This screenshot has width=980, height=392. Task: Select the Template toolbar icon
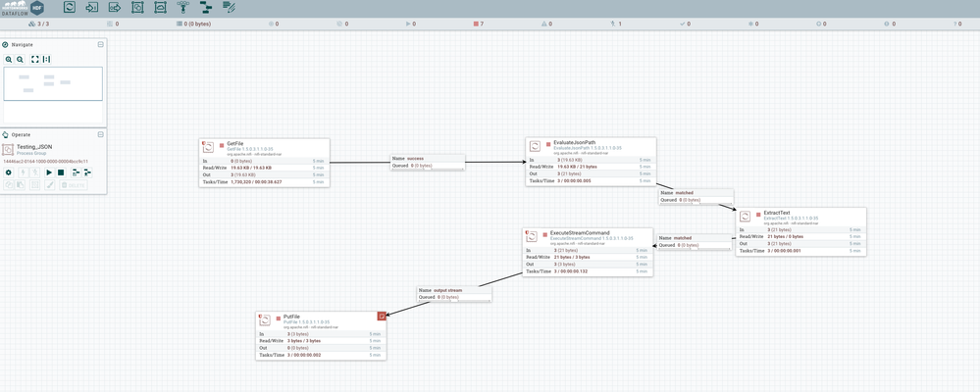click(x=206, y=8)
